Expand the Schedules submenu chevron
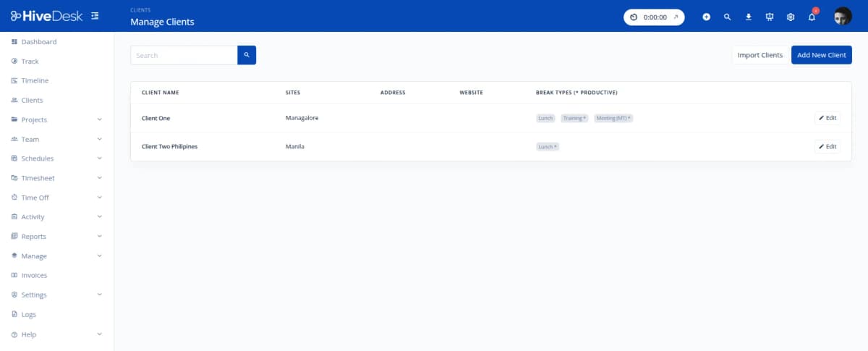Image resolution: width=868 pixels, height=351 pixels. click(x=100, y=158)
